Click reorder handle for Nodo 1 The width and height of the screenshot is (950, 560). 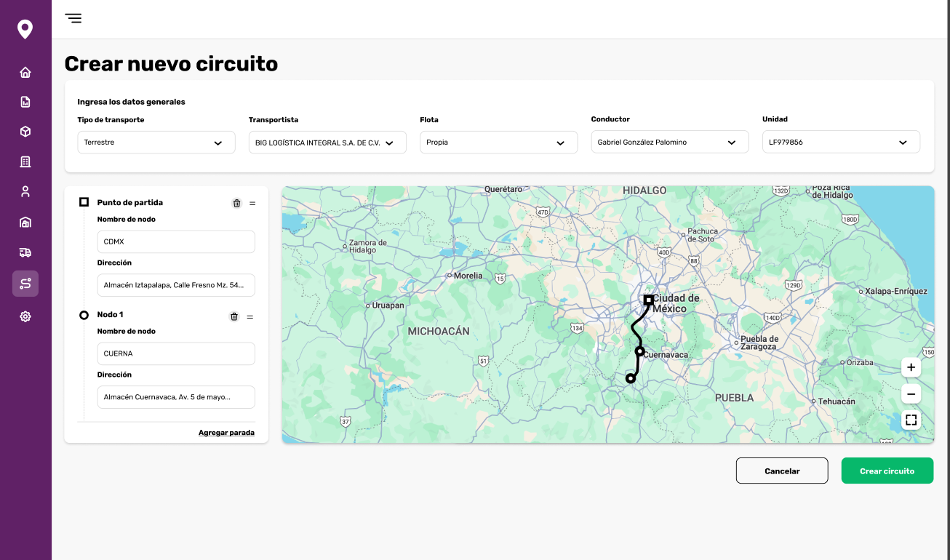click(x=250, y=316)
